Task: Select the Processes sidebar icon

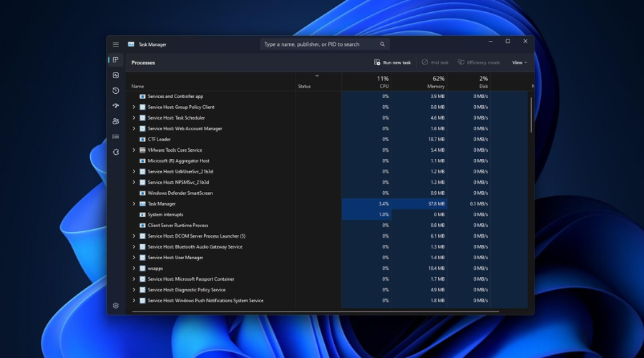Action: [116, 60]
